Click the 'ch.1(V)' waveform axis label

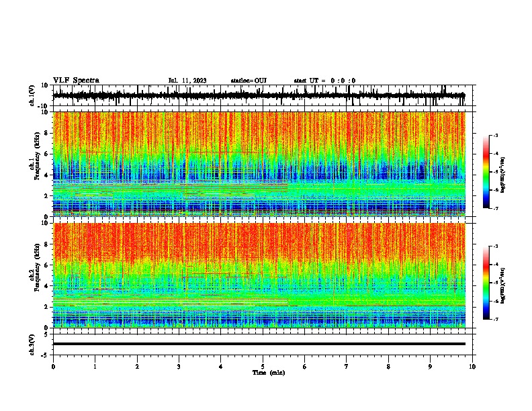coord(32,95)
